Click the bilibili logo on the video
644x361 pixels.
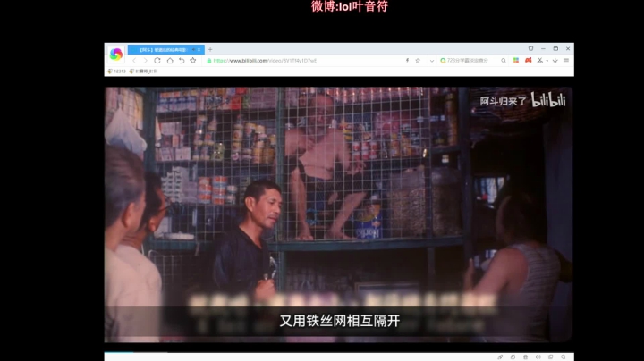point(548,100)
